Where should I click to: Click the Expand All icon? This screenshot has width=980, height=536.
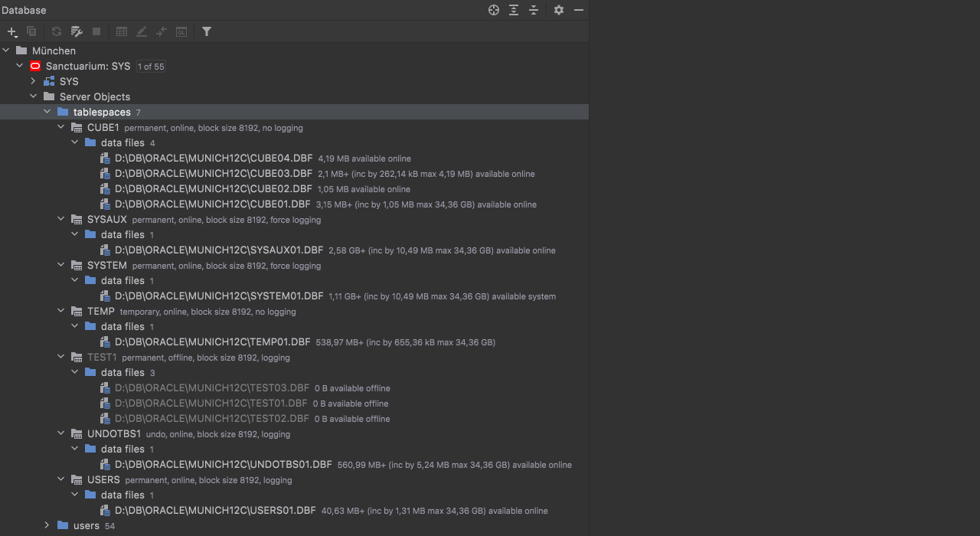514,10
